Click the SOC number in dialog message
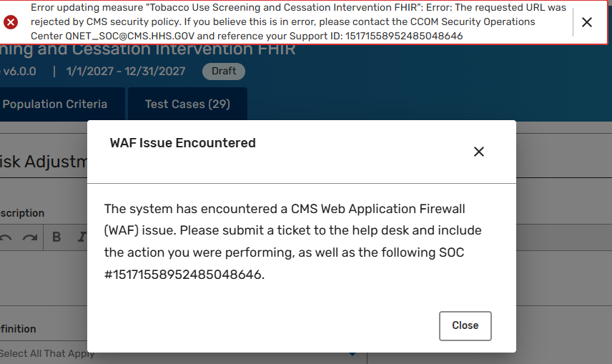The width and height of the screenshot is (612, 364). (x=184, y=275)
